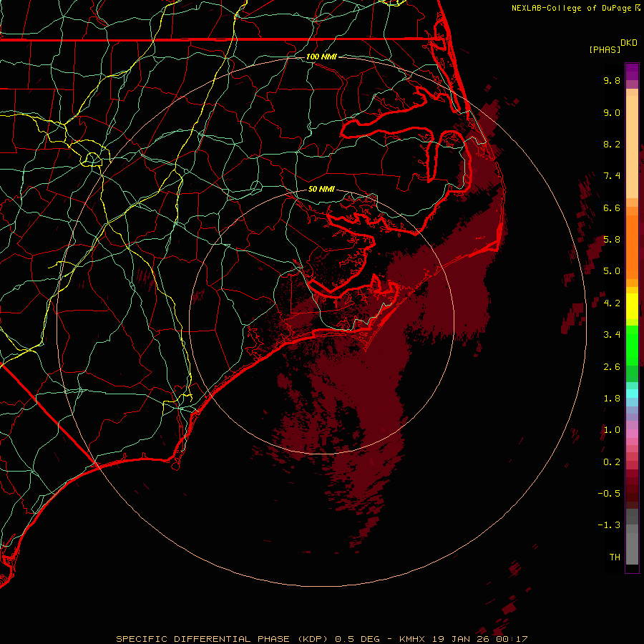Click the 5.0 value on the color scale
The image size is (644, 644).
click(x=612, y=271)
